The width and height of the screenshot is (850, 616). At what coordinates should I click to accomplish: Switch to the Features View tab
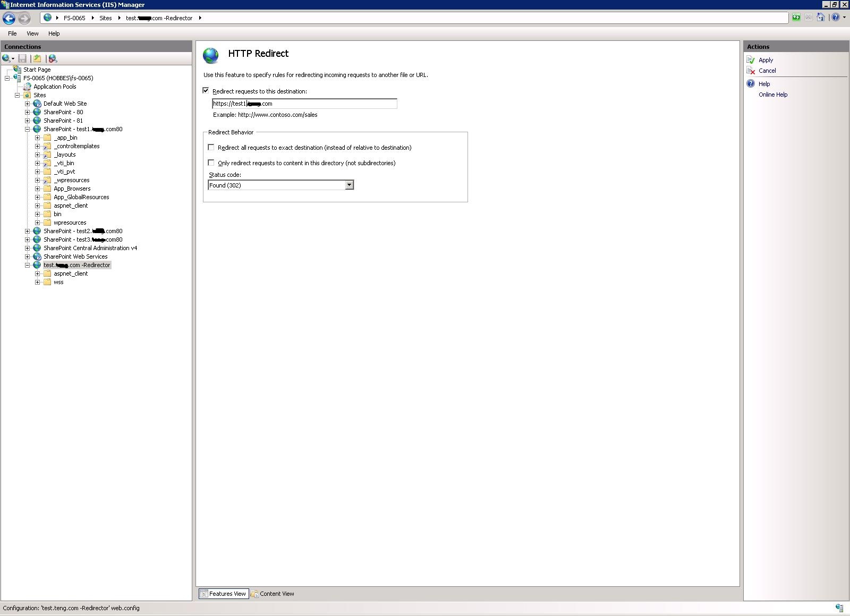(x=224, y=594)
